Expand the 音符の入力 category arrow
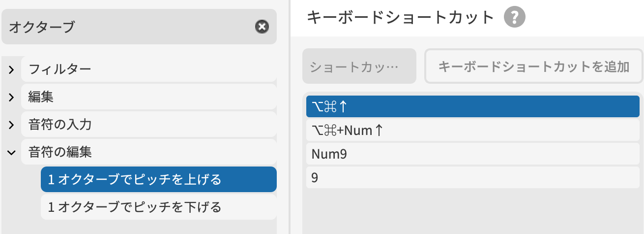Image resolution: width=644 pixels, height=234 pixels. [11, 125]
